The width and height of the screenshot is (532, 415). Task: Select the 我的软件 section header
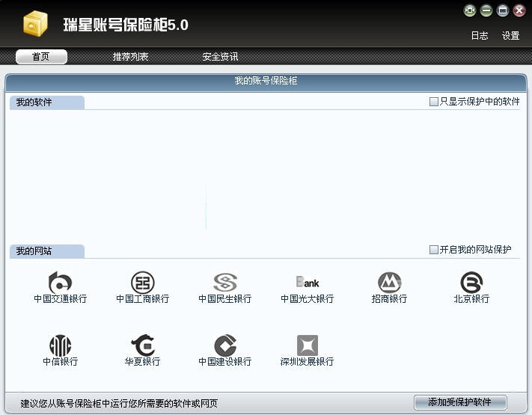click(x=47, y=102)
